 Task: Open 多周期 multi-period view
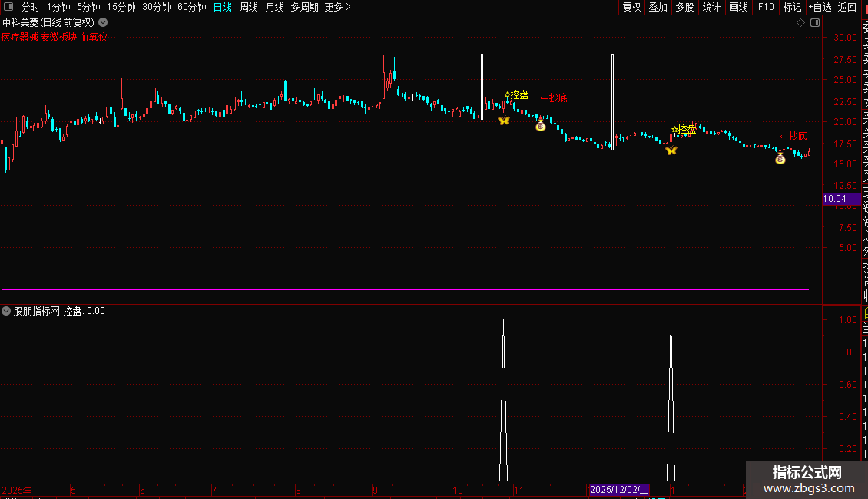coord(304,7)
